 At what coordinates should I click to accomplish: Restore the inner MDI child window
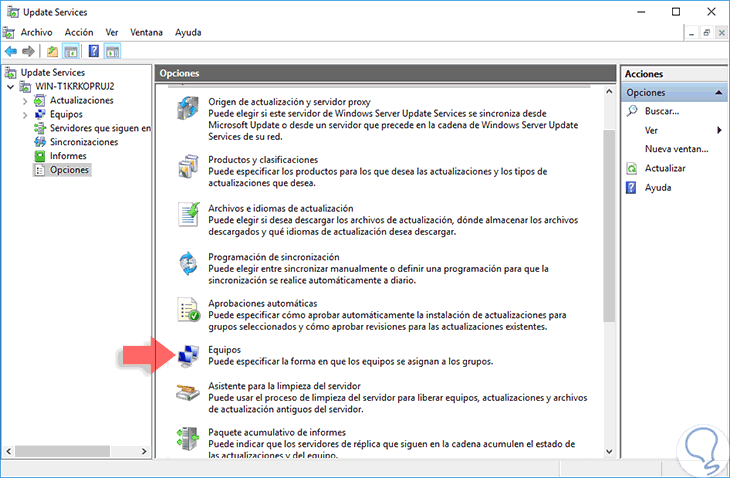(707, 33)
